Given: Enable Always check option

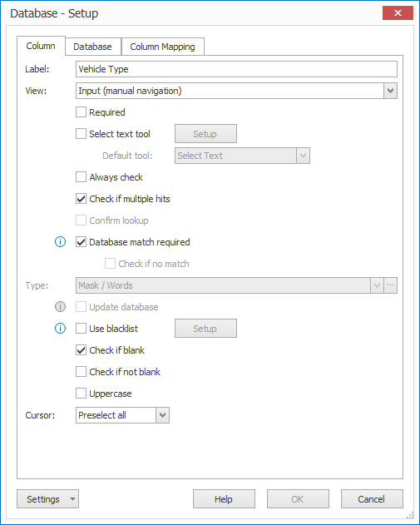Looking at the screenshot, I should (x=81, y=177).
